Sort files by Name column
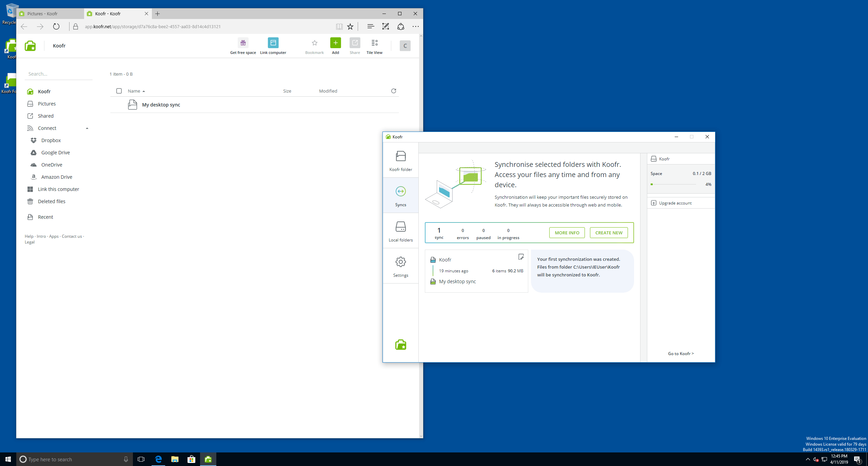 [x=134, y=91]
